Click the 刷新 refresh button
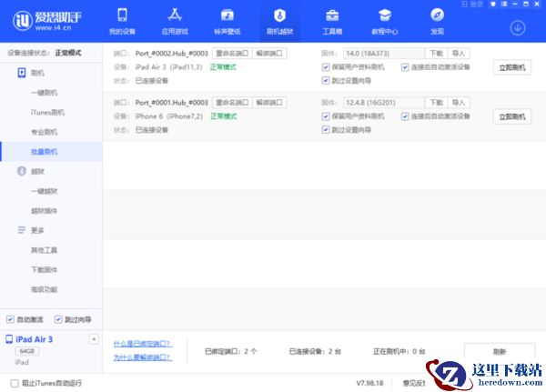Image resolution: width=546 pixels, height=392 pixels. pos(500,351)
